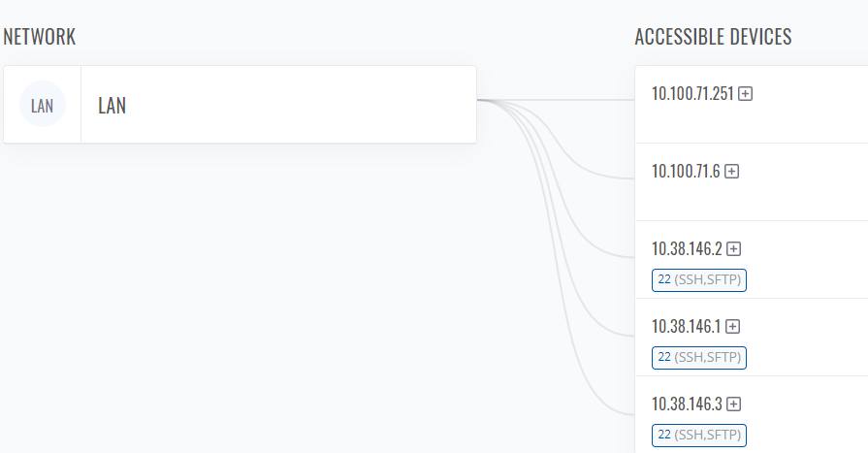Click the NETWORK section heading
Image resolution: width=868 pixels, height=453 pixels.
(x=40, y=37)
